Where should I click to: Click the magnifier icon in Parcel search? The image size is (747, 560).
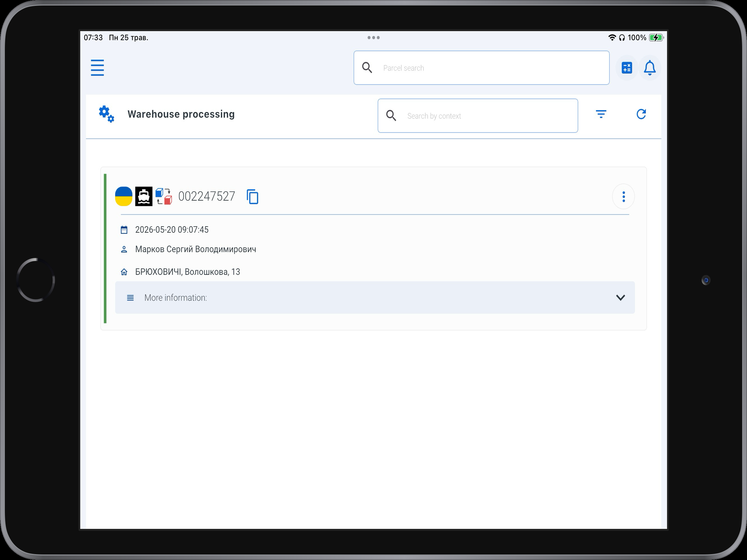pos(367,68)
